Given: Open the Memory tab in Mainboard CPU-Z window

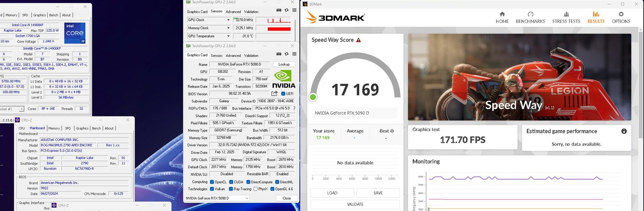Looking at the screenshot, I should click(x=54, y=128).
